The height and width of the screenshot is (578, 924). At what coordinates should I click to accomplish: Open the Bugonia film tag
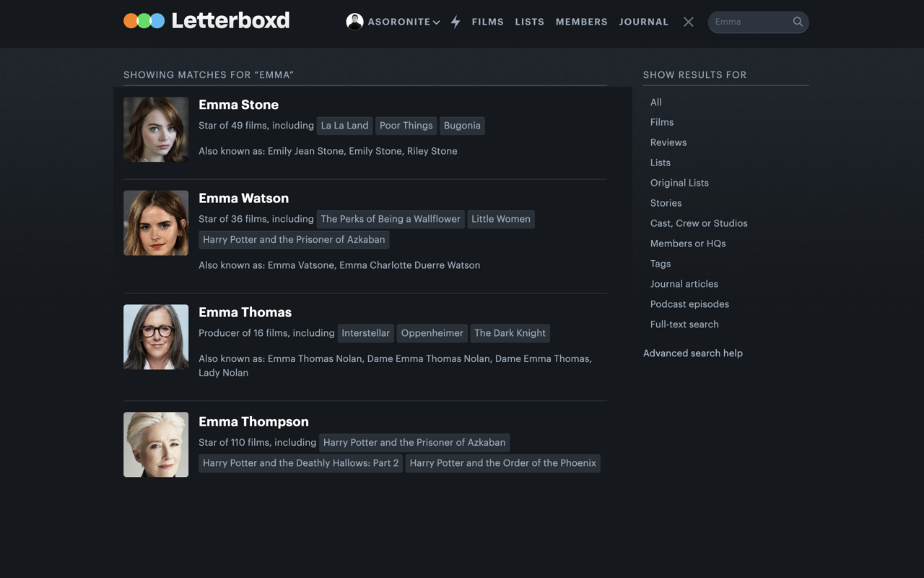click(462, 126)
